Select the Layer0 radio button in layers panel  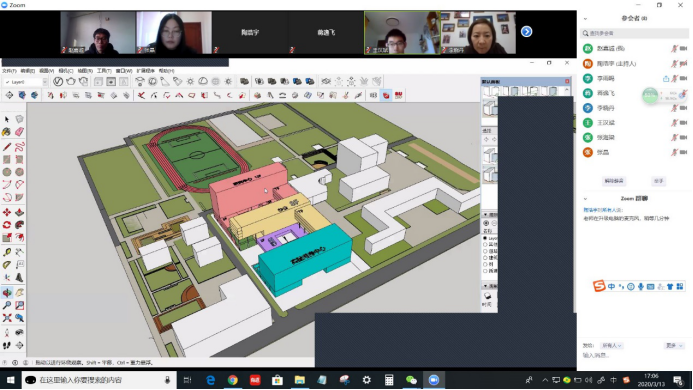(485, 238)
